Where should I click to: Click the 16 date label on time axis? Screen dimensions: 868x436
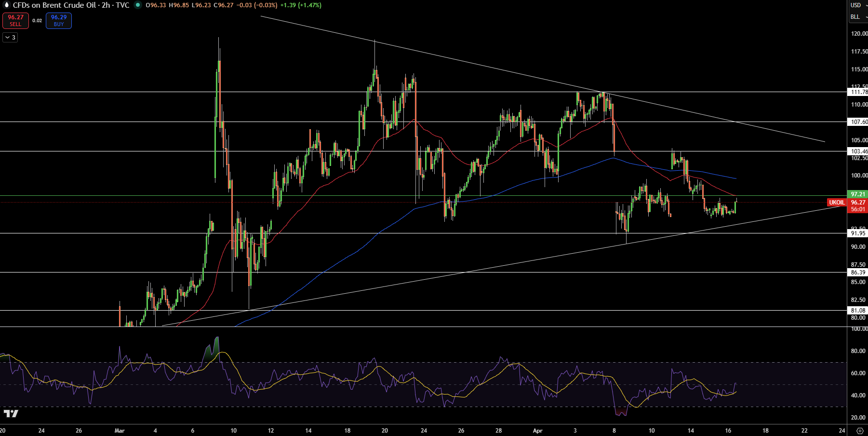coord(728,431)
